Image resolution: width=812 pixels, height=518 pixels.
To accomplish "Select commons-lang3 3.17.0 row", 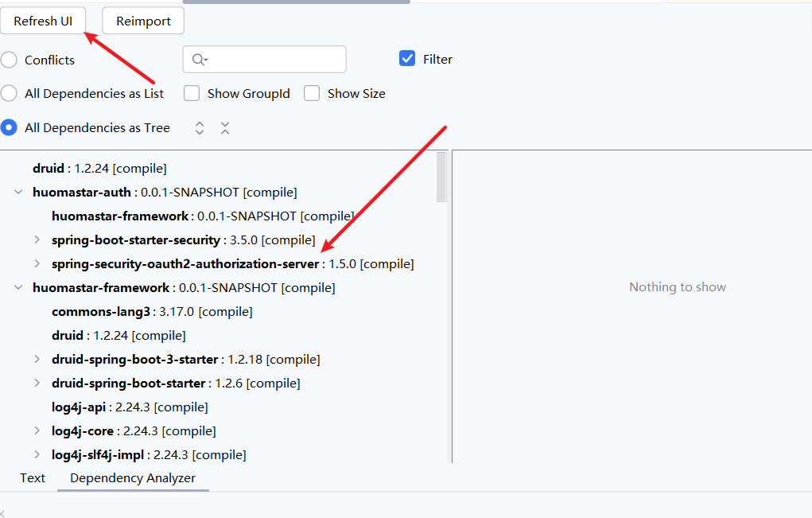I will 152,311.
